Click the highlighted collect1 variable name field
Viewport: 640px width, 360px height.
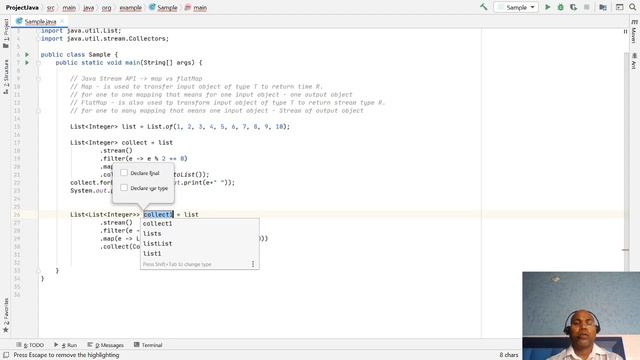[x=158, y=214]
